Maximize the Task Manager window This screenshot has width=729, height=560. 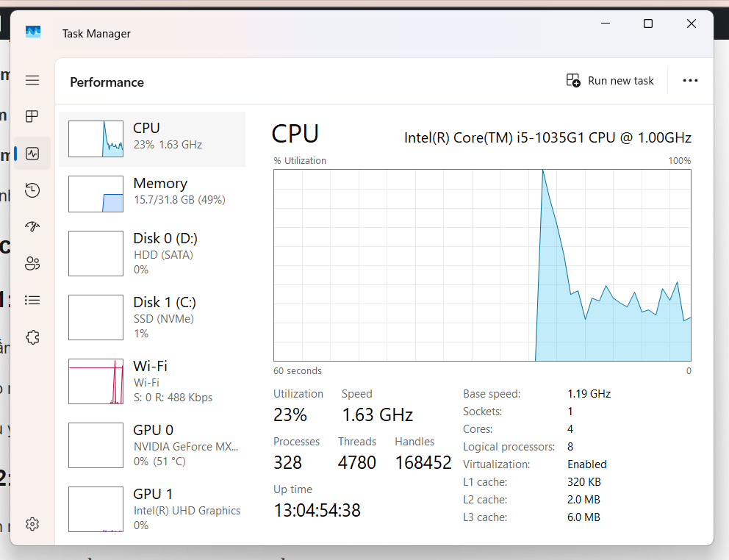648,24
